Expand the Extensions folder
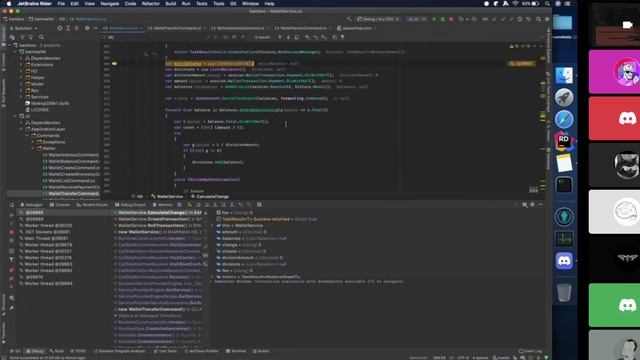This screenshot has height=360, width=640. click(21, 64)
